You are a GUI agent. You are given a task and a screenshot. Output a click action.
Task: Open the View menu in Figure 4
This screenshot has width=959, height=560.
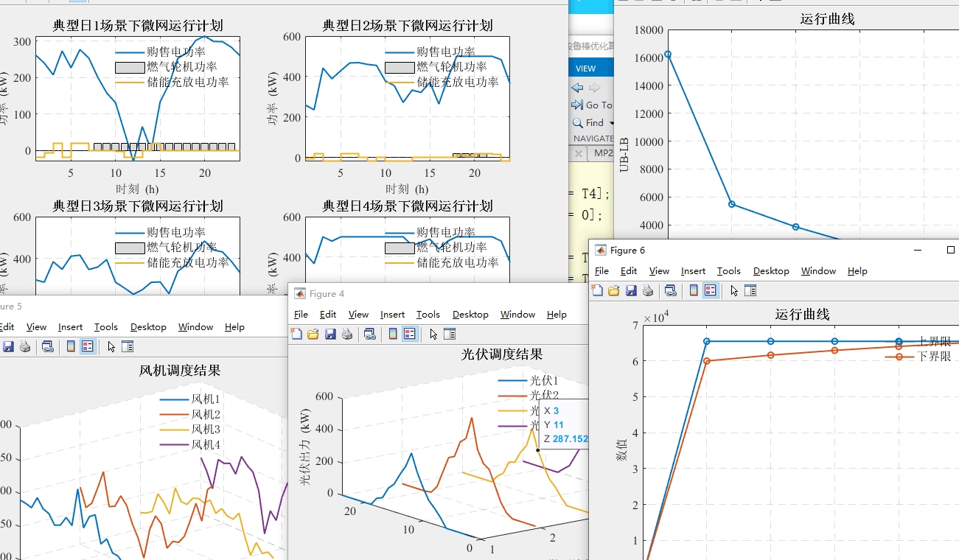click(358, 315)
